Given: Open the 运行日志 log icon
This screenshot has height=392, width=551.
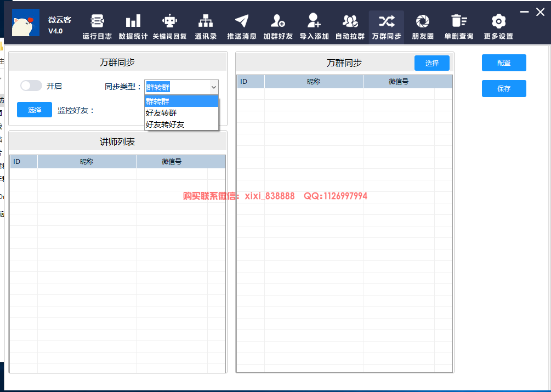Looking at the screenshot, I should 97,22.
